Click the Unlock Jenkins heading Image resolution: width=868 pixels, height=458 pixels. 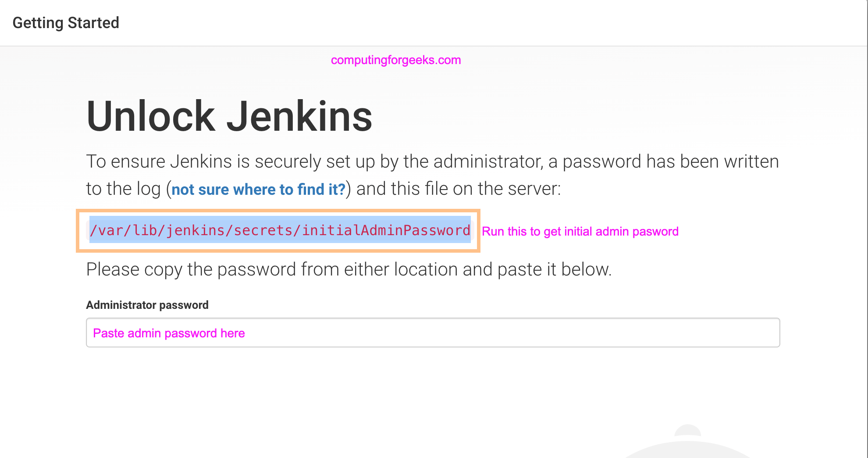[x=228, y=115]
